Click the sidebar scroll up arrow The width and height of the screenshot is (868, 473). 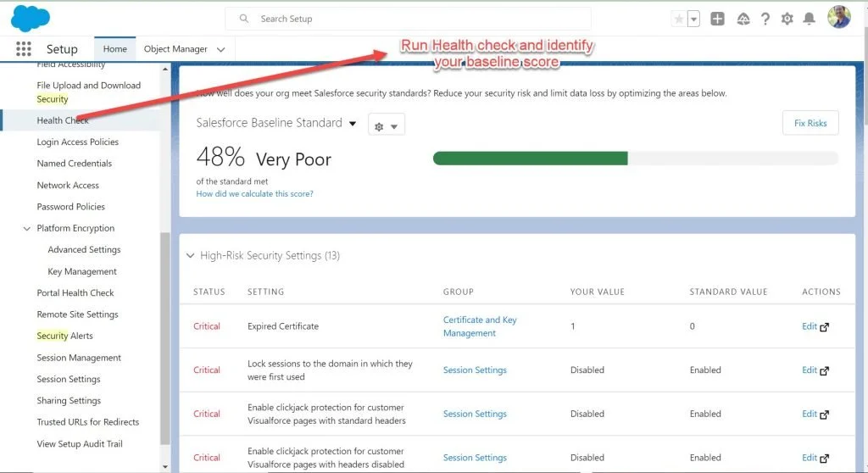tap(165, 70)
